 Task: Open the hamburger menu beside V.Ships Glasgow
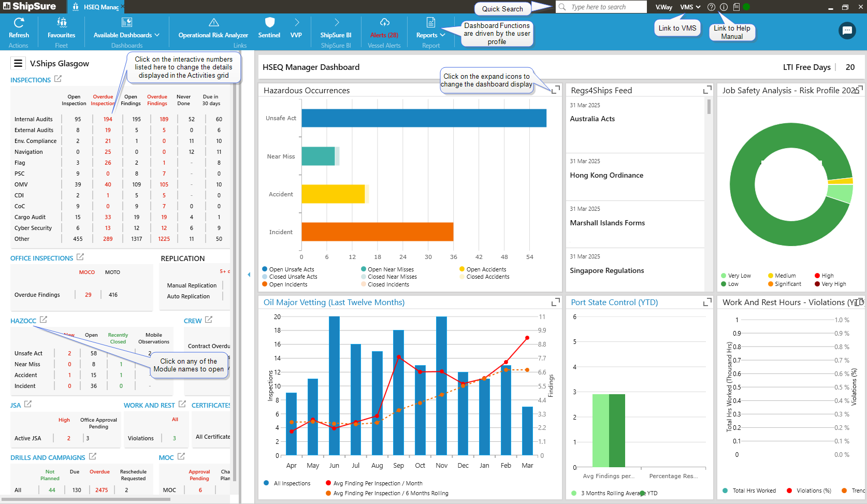click(x=18, y=63)
